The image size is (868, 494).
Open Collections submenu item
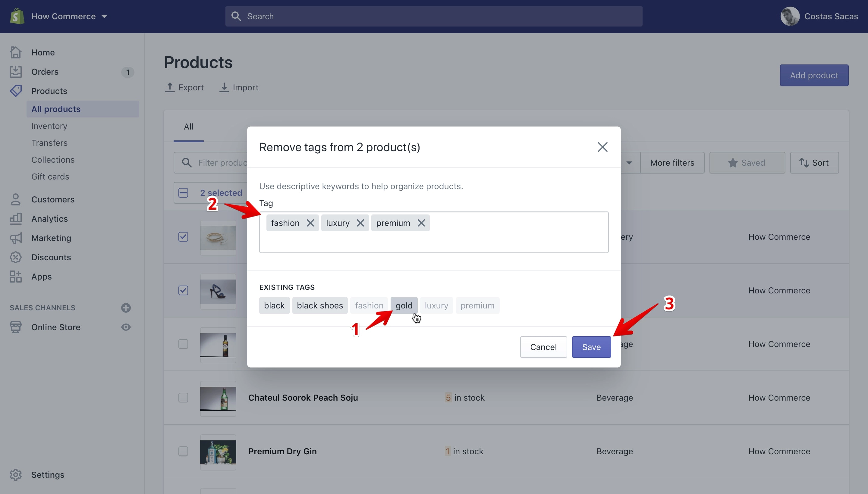pos(53,160)
